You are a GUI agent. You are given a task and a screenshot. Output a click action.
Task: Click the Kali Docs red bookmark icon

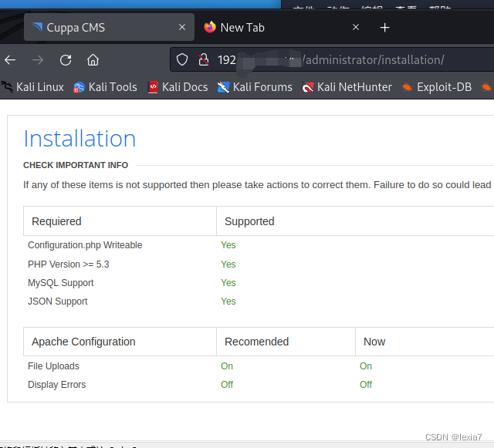[x=153, y=87]
